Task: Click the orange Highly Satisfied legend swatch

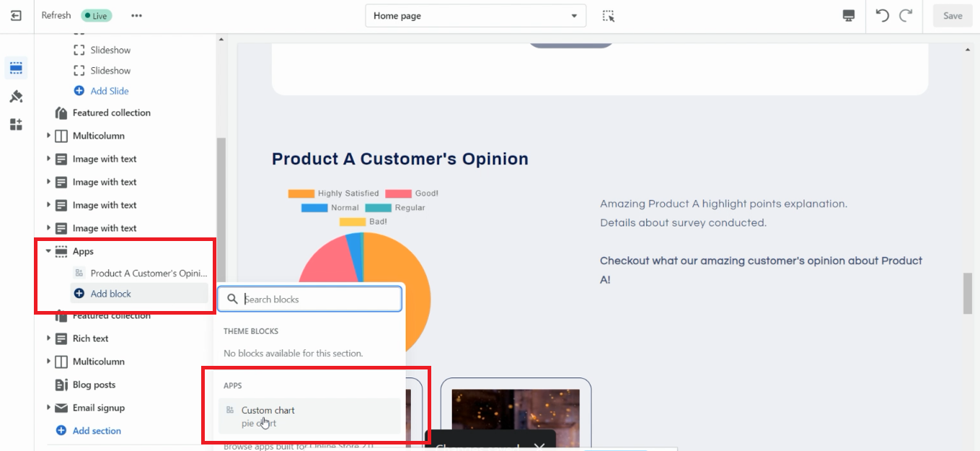Action: tap(301, 193)
